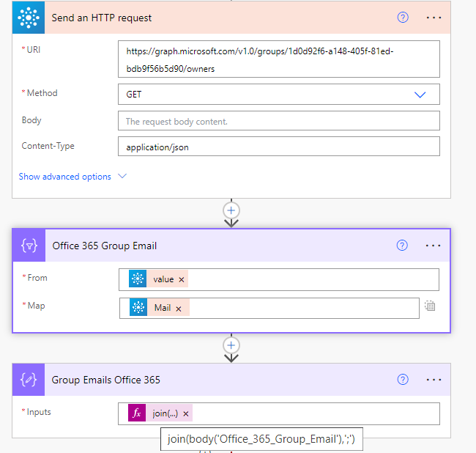Open the Office 365 Group Email ellipsis menu

[433, 246]
